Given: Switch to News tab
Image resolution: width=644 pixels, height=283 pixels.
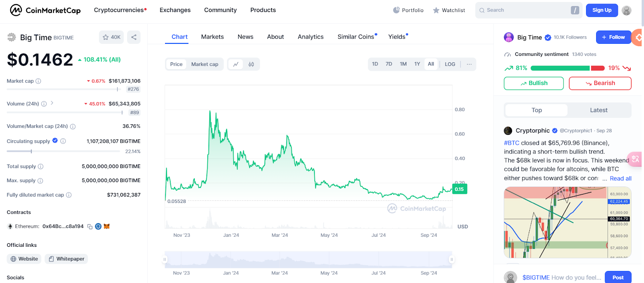Looking at the screenshot, I should point(246,37).
